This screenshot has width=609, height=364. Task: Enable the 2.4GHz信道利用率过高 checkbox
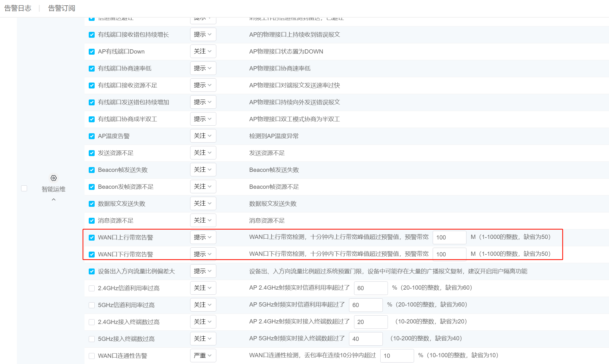point(92,288)
